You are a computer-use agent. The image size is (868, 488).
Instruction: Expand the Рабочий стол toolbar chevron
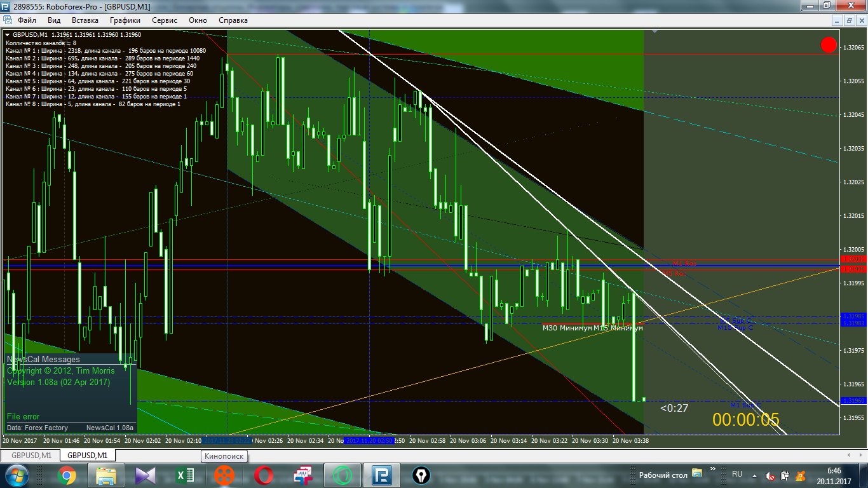tap(714, 468)
